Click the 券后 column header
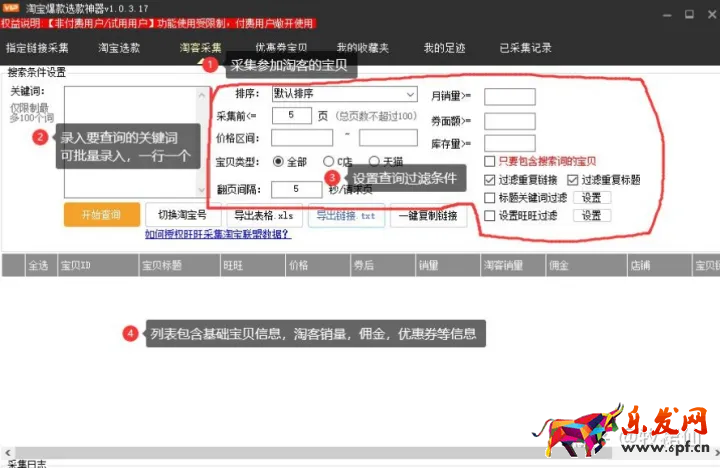 (383, 265)
